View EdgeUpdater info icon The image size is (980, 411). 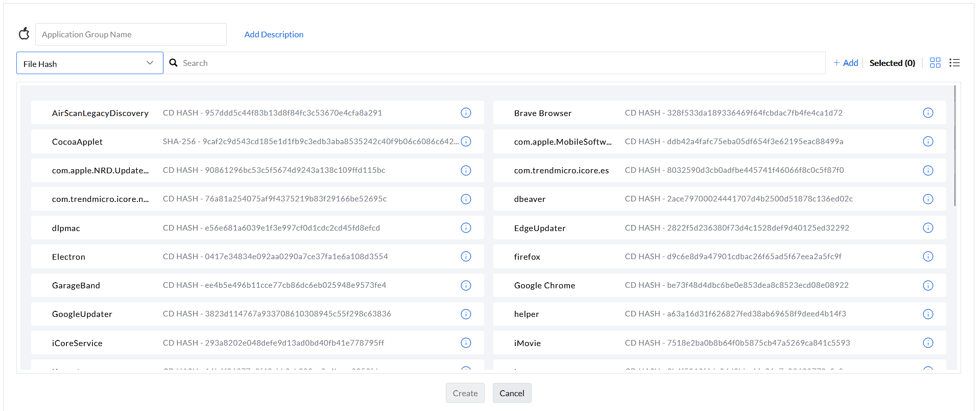point(928,228)
